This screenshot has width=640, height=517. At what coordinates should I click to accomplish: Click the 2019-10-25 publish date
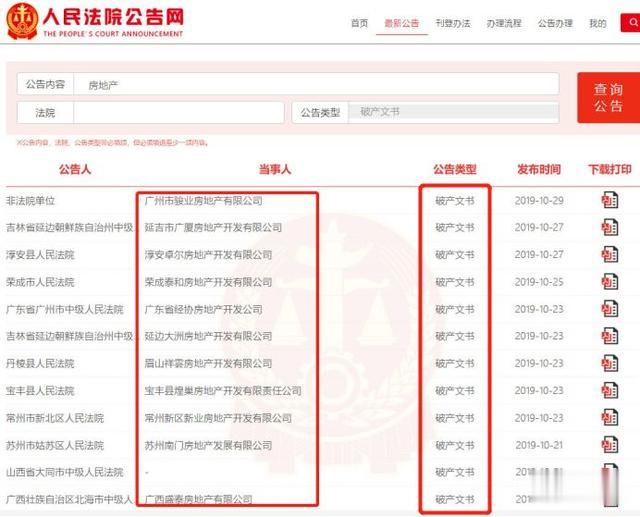coord(539,282)
